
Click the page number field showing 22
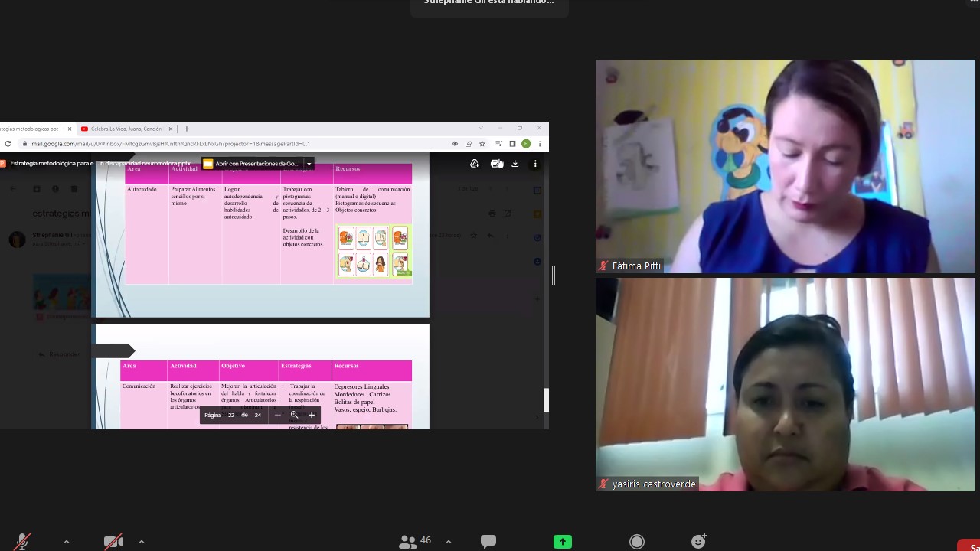(231, 415)
